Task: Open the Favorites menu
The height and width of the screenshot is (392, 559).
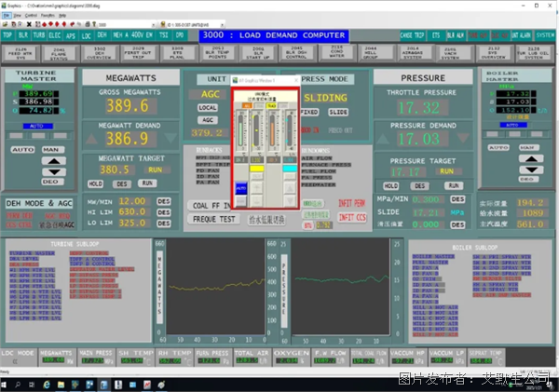Action: tap(48, 15)
